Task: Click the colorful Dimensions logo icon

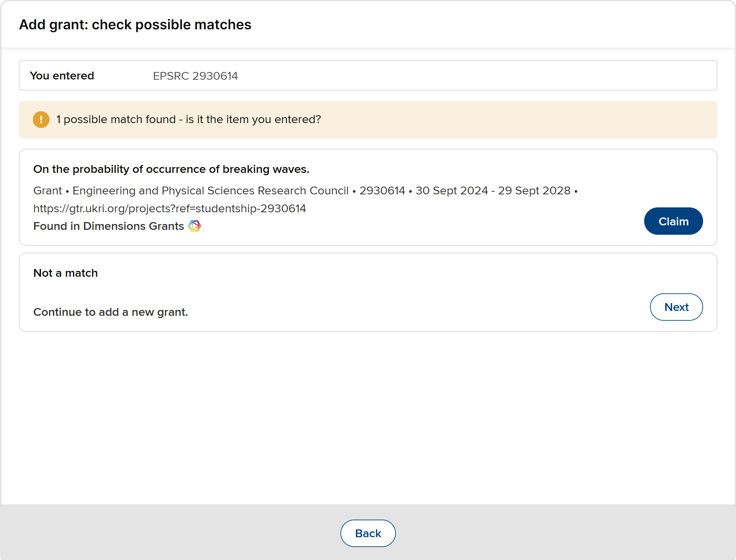Action: [x=195, y=226]
